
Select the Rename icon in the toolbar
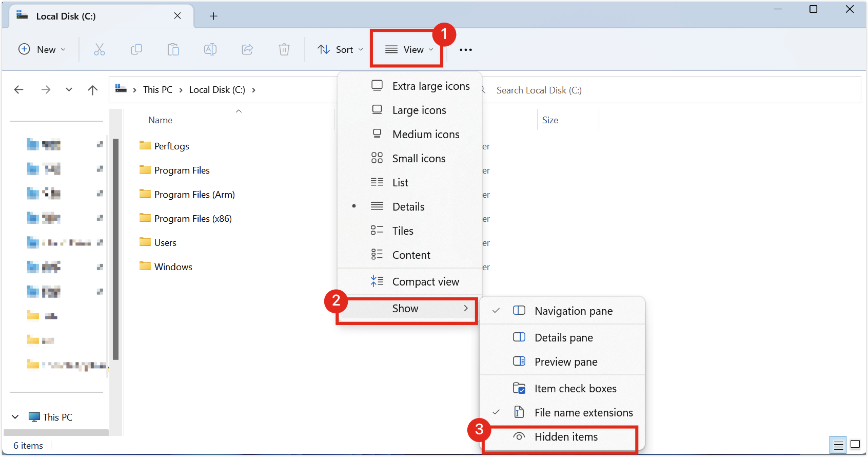click(x=210, y=50)
